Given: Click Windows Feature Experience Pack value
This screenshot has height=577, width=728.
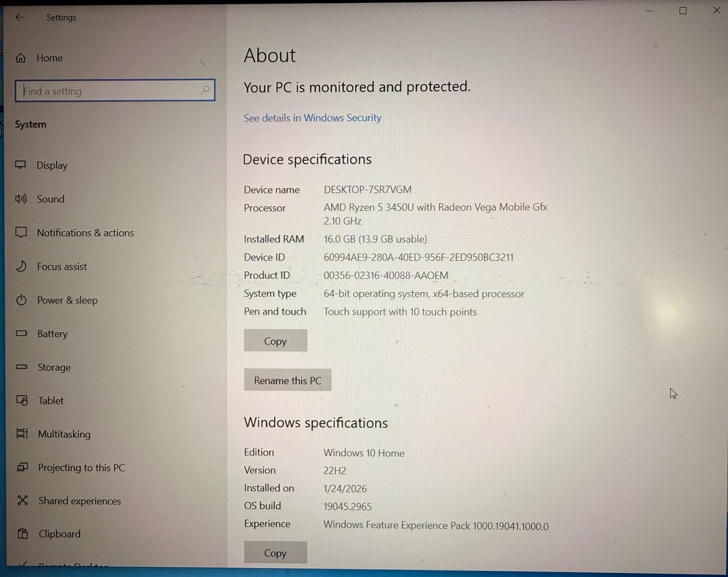Looking at the screenshot, I should (436, 525).
